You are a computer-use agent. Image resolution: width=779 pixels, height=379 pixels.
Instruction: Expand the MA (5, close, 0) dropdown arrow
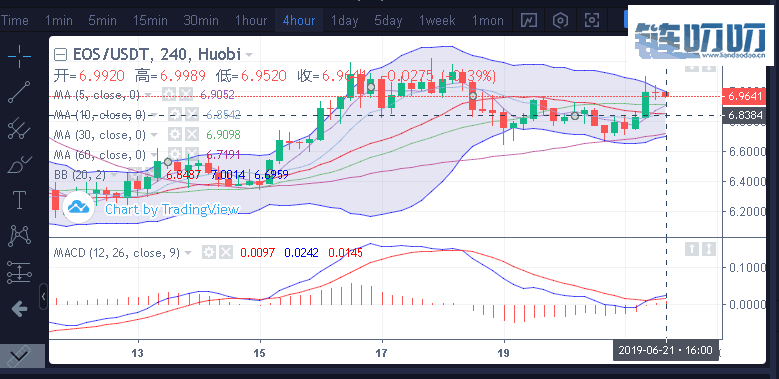pos(149,94)
